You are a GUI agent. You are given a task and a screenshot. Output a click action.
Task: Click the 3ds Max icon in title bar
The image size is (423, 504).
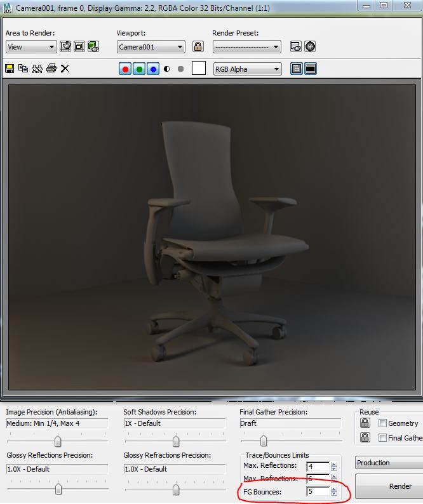[x=8, y=8]
